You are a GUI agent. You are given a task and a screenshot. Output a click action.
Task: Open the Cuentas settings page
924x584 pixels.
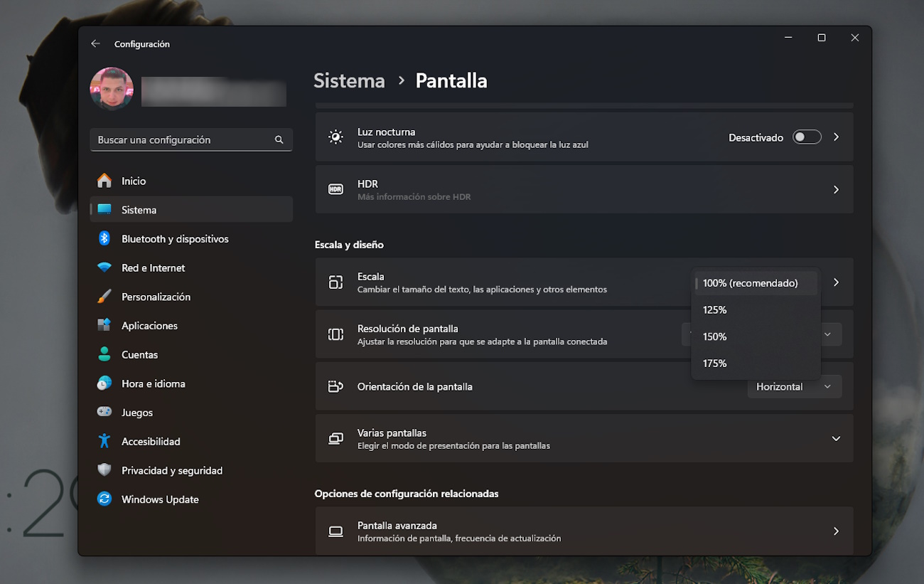pos(191,354)
